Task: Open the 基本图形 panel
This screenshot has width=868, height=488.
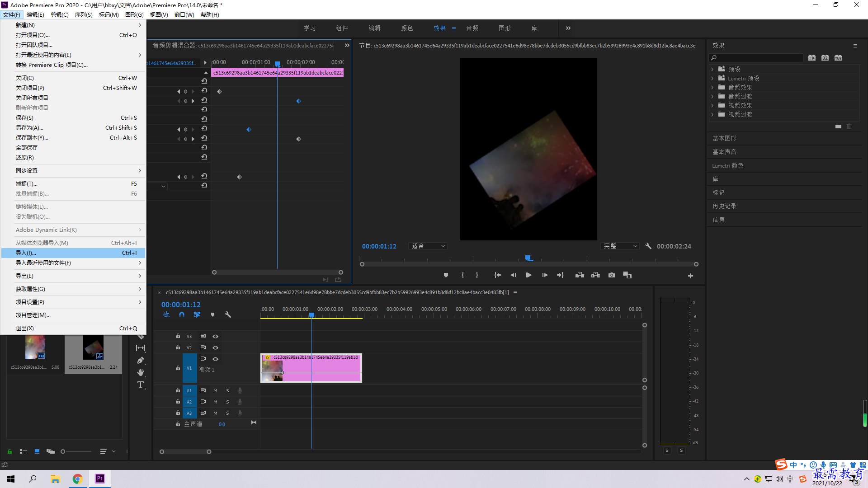Action: (x=724, y=138)
